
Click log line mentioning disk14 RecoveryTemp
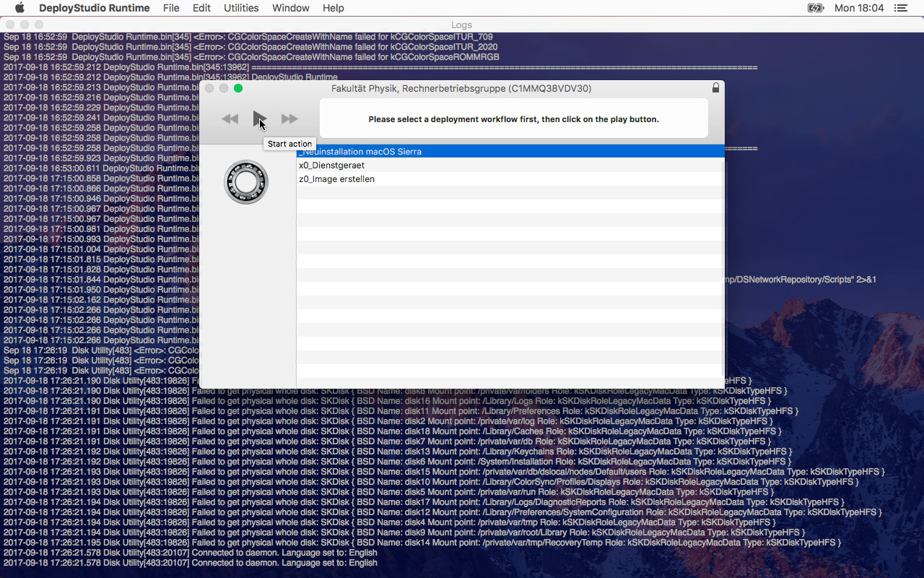point(422,543)
